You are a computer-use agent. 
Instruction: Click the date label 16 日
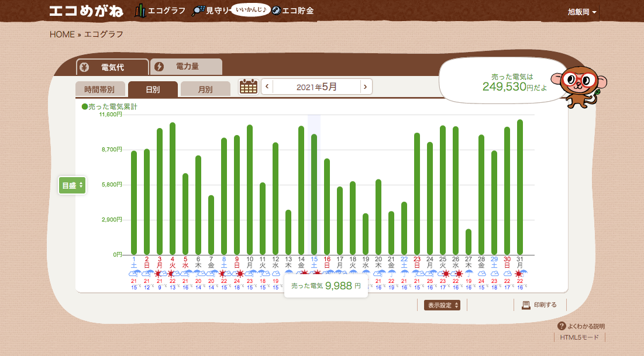pyautogui.click(x=327, y=262)
